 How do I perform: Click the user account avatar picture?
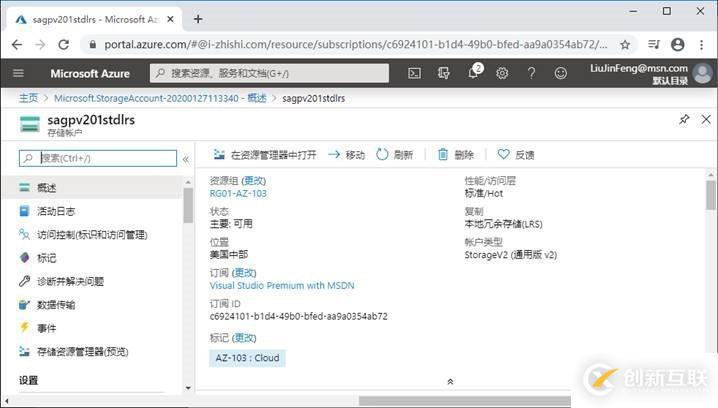703,73
